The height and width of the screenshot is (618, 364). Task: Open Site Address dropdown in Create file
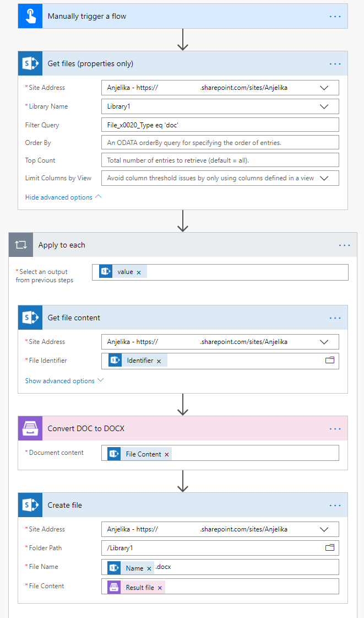[x=324, y=529]
